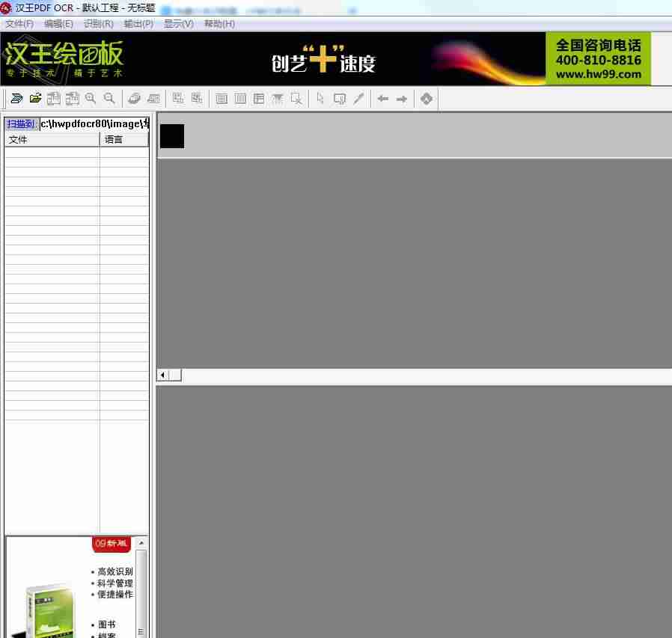The height and width of the screenshot is (638, 672).
Task: Open the 识别(R) menu
Action: (99, 24)
